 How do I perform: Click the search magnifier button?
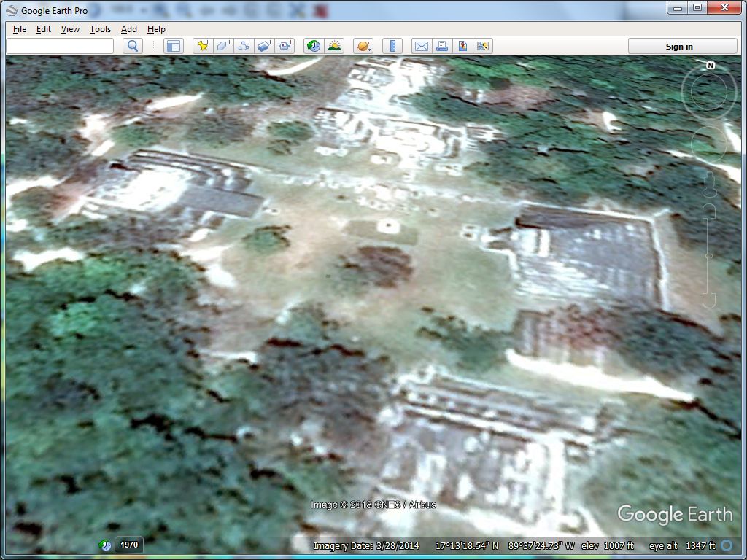click(x=132, y=46)
